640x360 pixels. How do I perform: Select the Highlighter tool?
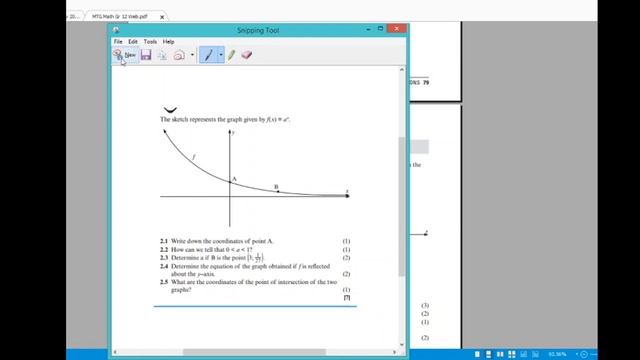(x=231, y=55)
